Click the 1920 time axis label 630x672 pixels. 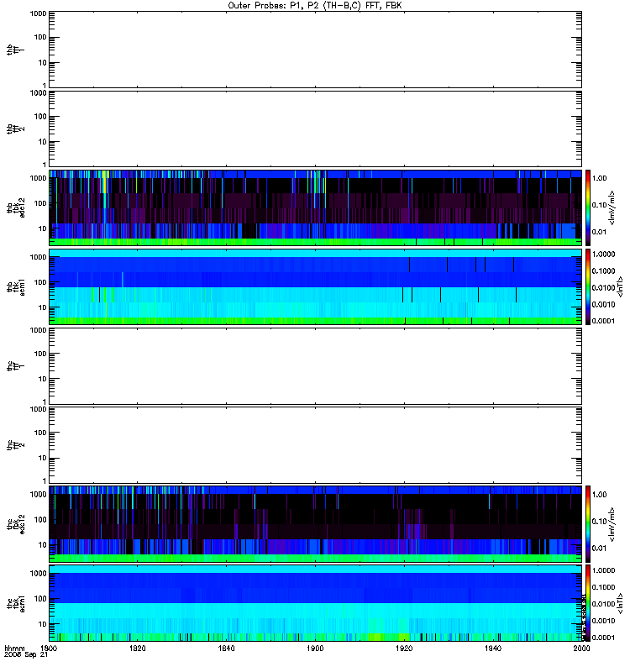tap(404, 648)
